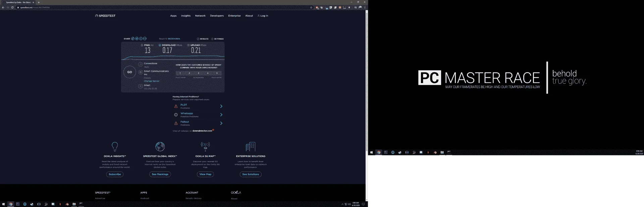The width and height of the screenshot is (644, 207).
Task: Click the Ookla footer logo
Action: (236, 193)
